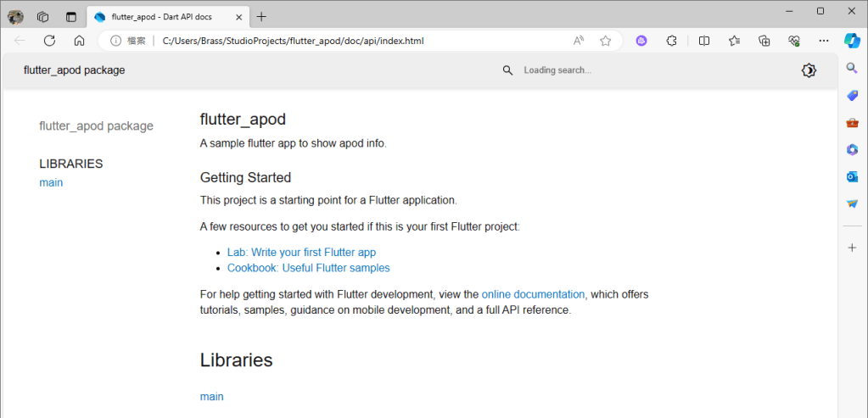Open Lab: Write your first Flutter app link
This screenshot has height=418, width=868.
[x=301, y=253]
